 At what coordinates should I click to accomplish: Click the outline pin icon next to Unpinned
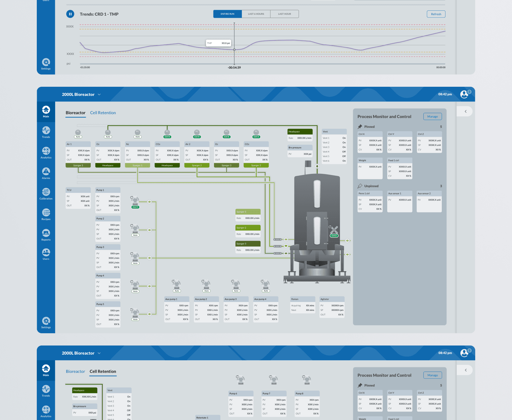(360, 186)
